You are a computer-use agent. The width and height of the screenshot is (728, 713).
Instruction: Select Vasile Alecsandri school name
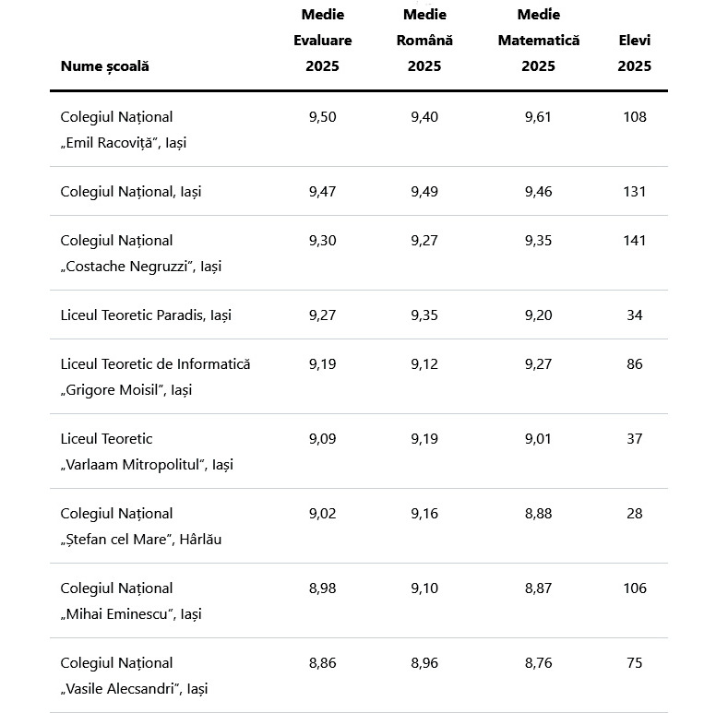point(134,676)
